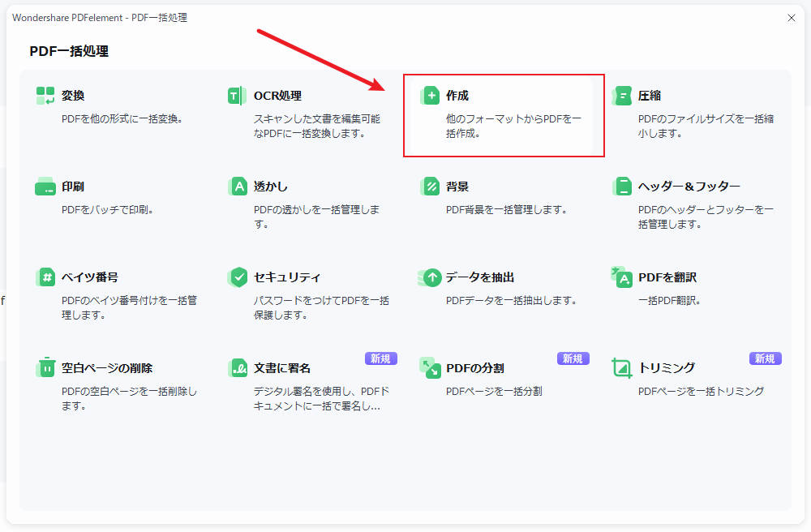Open the 文書に署名 signing tool icon
Viewport: 811px width, 532px height.
[238, 367]
